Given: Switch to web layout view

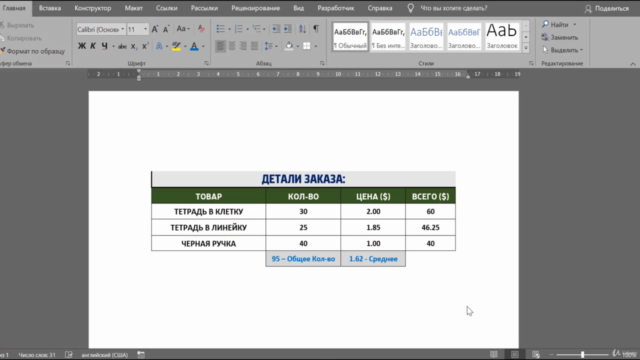Looking at the screenshot, I should (x=536, y=354).
